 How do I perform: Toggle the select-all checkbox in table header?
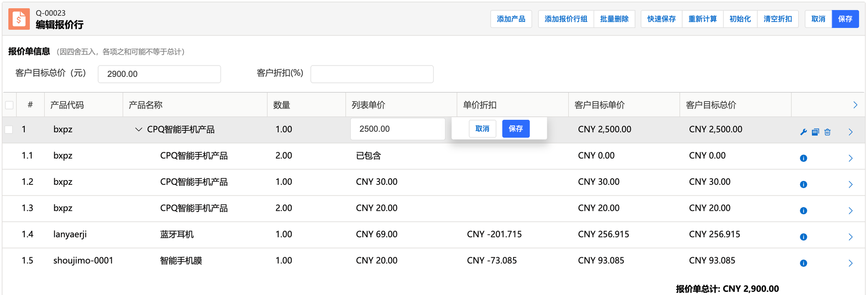(9, 105)
